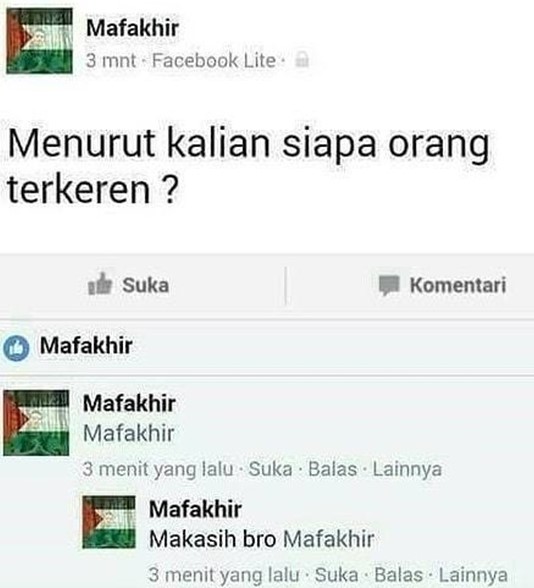Open Lainnya options on the reply

[473, 575]
